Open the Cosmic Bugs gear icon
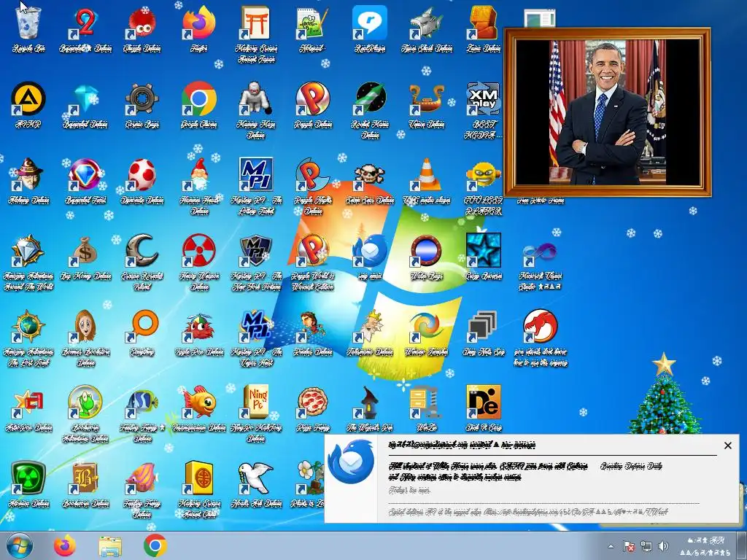This screenshot has width=747, height=560. [142, 98]
